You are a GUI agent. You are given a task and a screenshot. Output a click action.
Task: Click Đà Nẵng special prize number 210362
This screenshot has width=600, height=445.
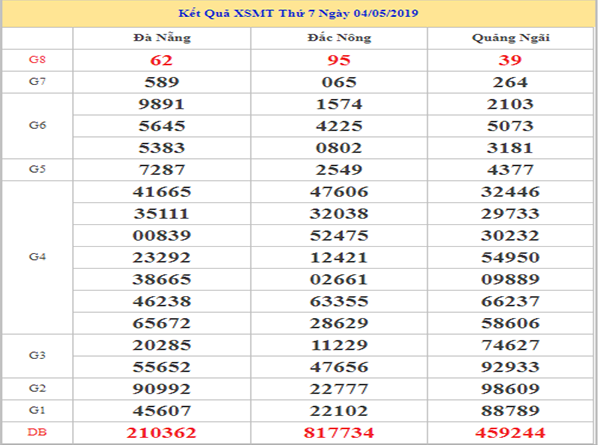point(161,432)
